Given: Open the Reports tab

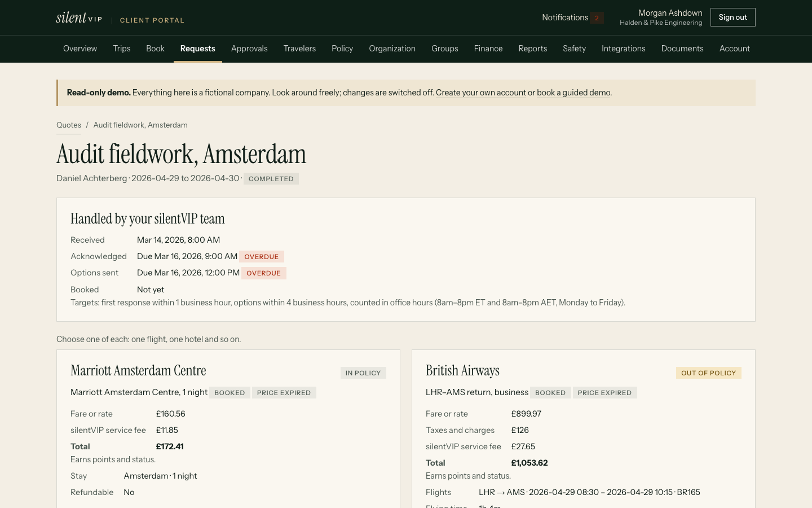Looking at the screenshot, I should coord(533,49).
